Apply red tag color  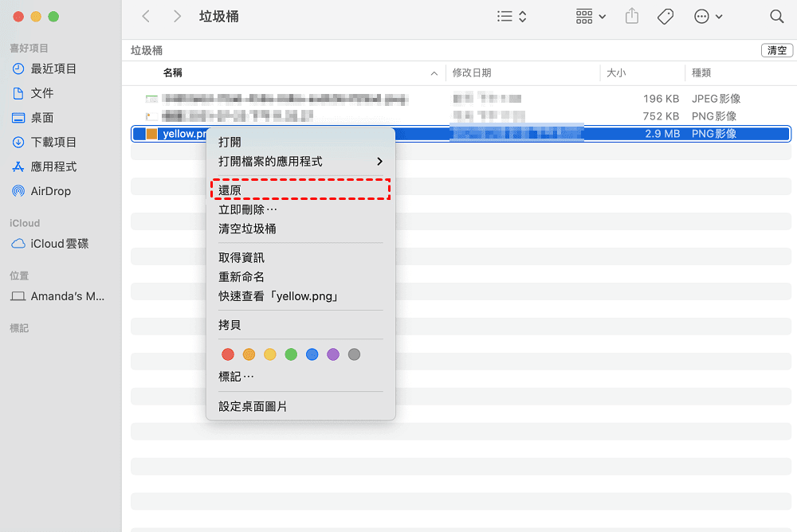click(x=228, y=354)
